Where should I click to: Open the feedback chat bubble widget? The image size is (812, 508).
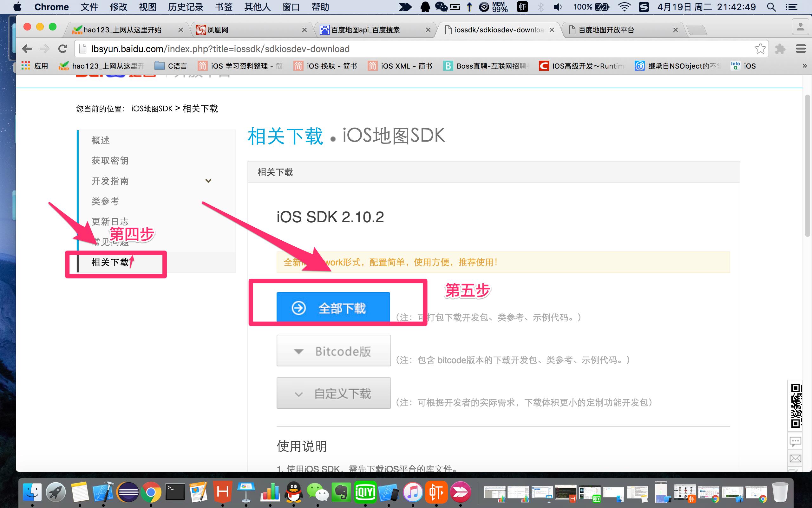(795, 441)
